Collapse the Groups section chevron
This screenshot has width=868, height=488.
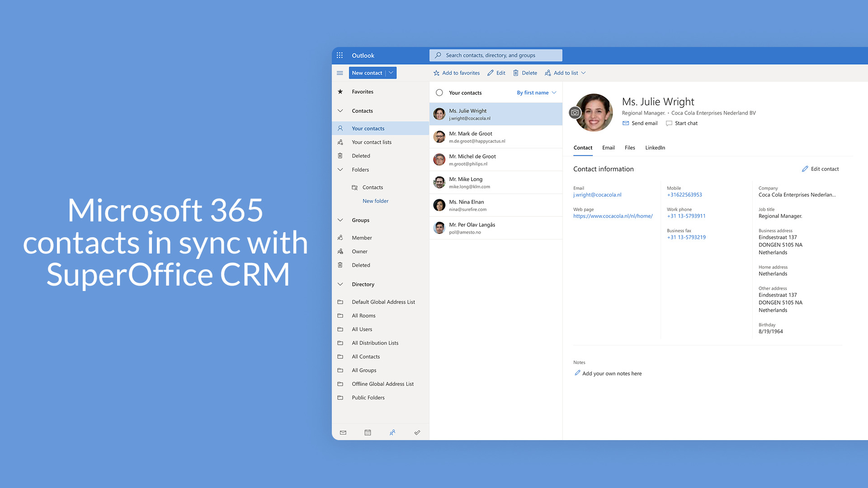340,220
